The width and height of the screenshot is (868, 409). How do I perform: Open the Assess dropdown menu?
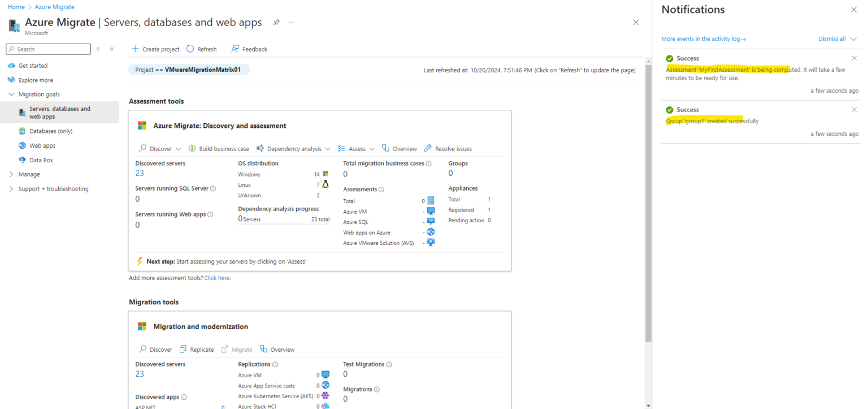(356, 148)
